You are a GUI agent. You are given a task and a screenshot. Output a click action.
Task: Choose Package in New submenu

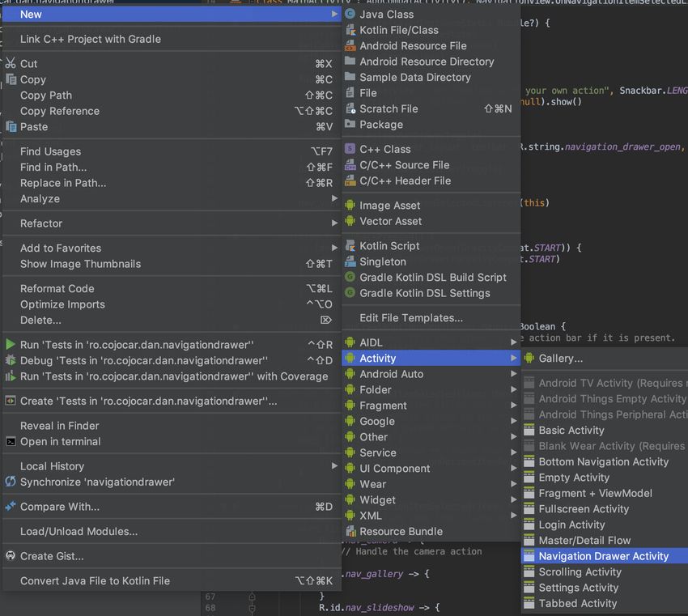click(x=431, y=125)
